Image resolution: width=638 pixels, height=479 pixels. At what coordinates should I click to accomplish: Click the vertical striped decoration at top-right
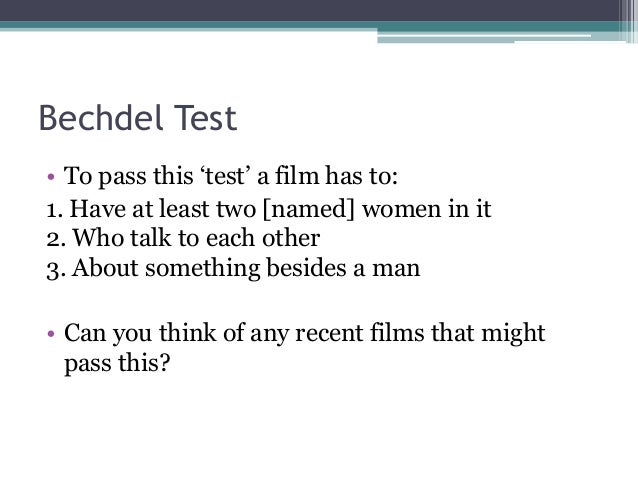tap(628, 20)
